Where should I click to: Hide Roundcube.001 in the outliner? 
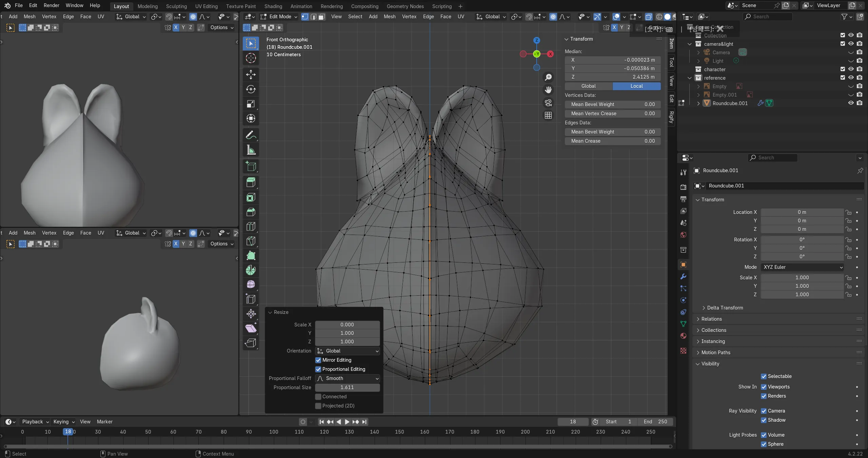pyautogui.click(x=851, y=103)
